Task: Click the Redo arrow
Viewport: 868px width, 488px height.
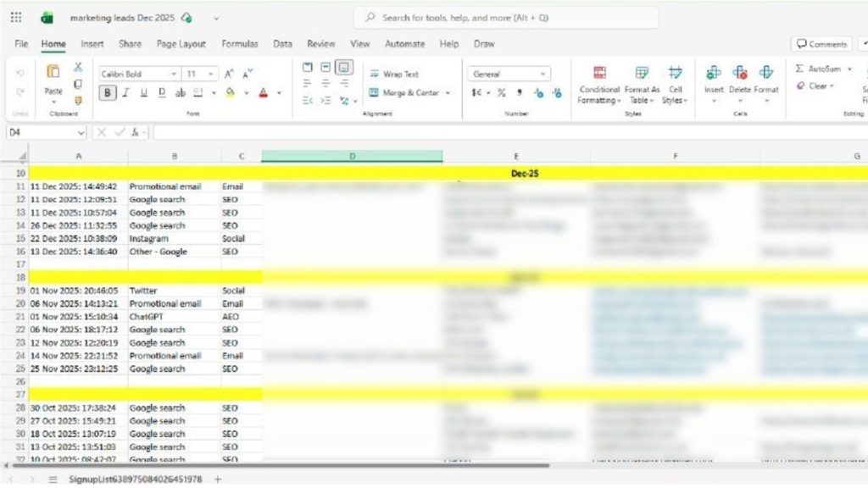Action: click(20, 91)
